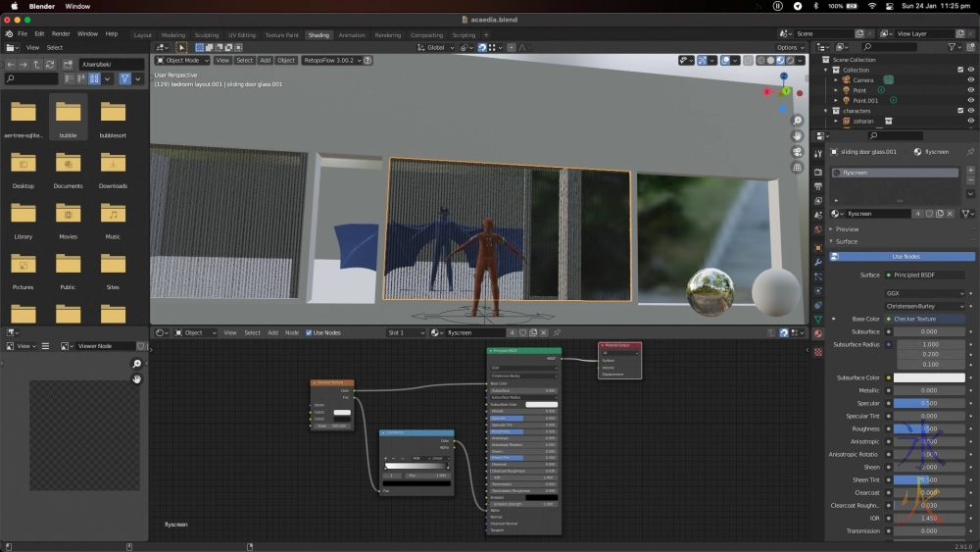Image resolution: width=980 pixels, height=552 pixels.
Task: Click the zoom magnifier gizmo in viewport
Action: [798, 121]
